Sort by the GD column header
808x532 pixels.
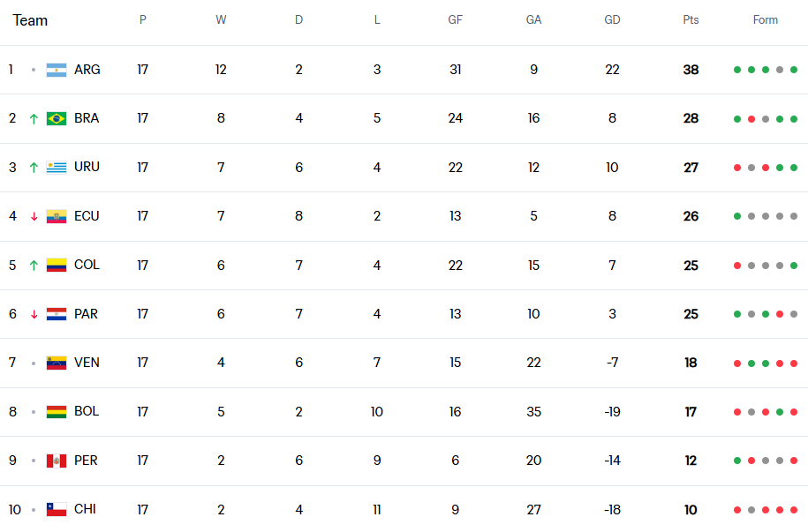point(612,20)
